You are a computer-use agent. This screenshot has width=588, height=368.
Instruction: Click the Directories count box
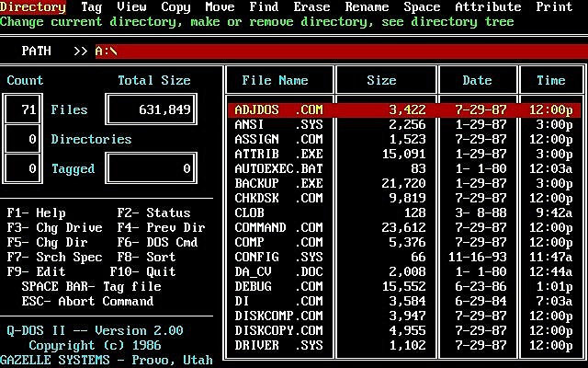pyautogui.click(x=22, y=139)
